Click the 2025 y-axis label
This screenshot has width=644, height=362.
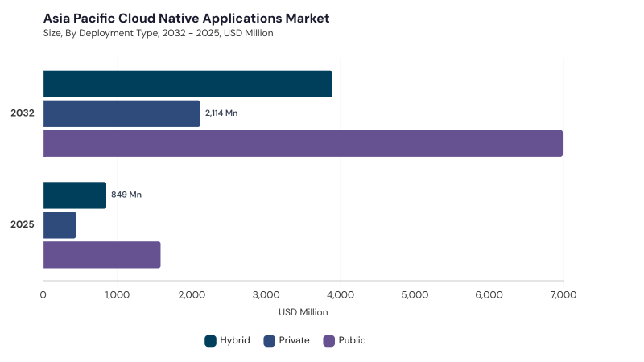coord(23,224)
